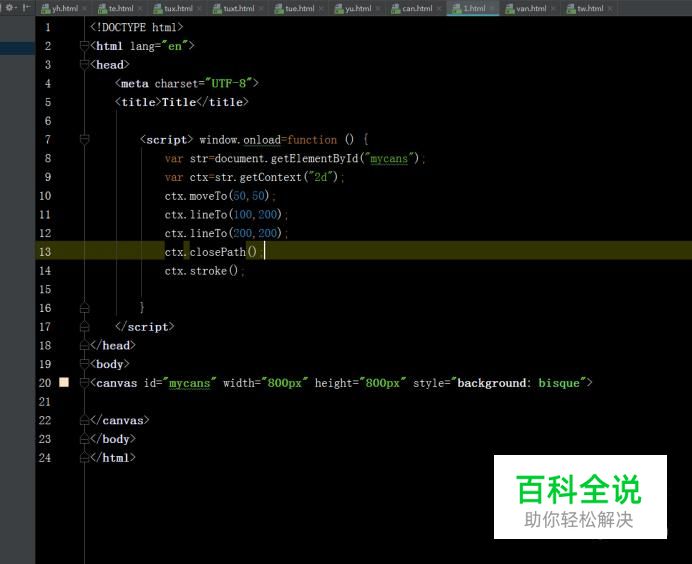
Task: Collapse the head tag fold on line 3
Action: (84, 65)
